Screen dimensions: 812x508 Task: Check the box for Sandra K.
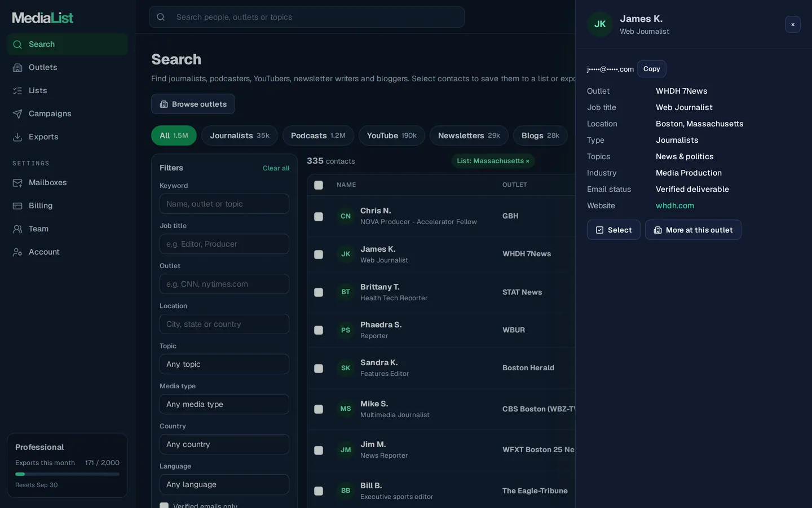pos(319,369)
